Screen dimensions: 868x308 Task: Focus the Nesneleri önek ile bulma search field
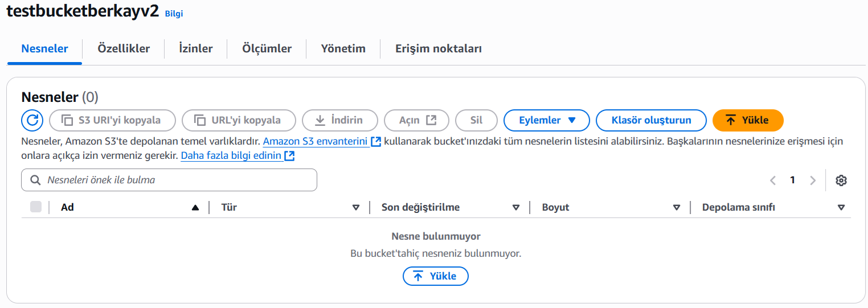point(169,180)
